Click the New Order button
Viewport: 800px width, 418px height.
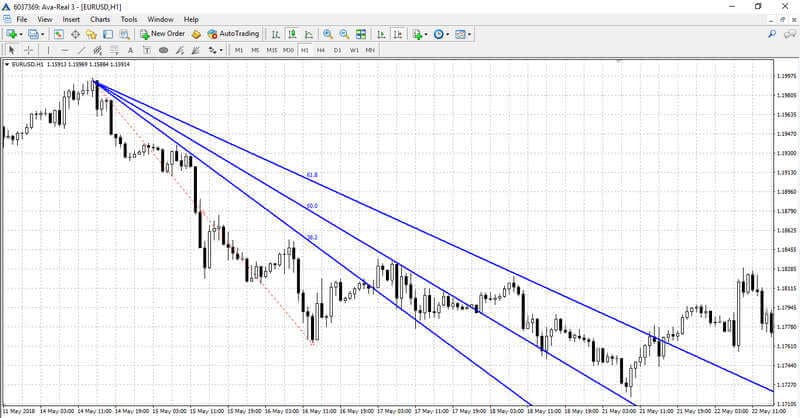click(x=162, y=34)
